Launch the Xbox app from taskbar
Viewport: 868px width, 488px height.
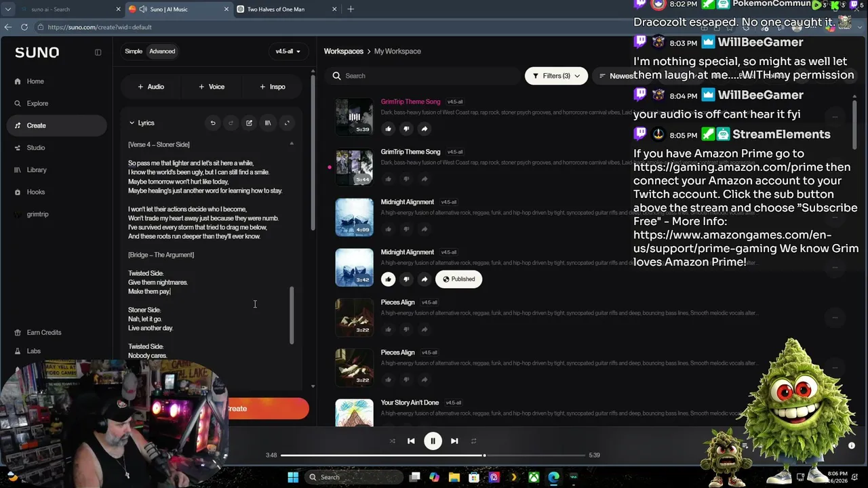tap(534, 477)
